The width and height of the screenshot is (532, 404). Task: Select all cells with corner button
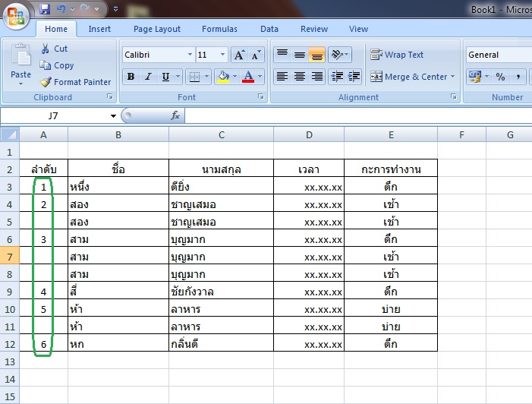pos(10,134)
